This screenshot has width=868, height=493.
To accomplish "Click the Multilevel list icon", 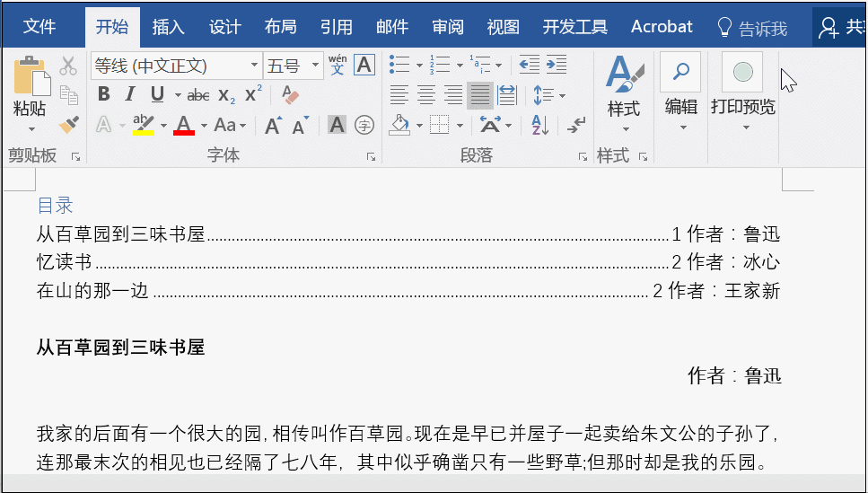I will click(480, 65).
